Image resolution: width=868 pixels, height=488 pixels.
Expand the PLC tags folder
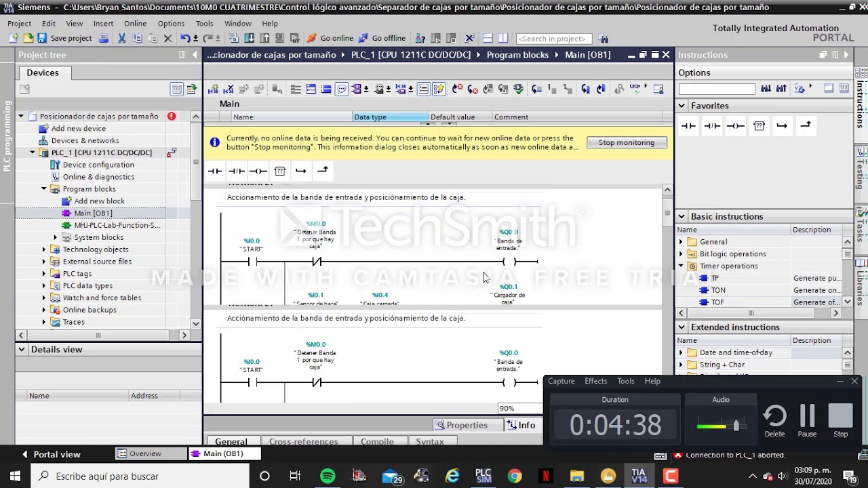coord(44,274)
